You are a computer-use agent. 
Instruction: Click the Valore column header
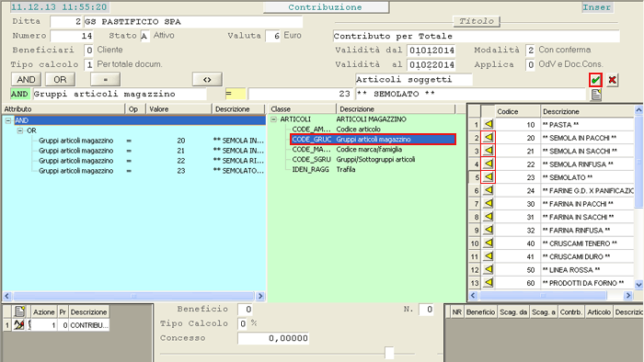[178, 109]
